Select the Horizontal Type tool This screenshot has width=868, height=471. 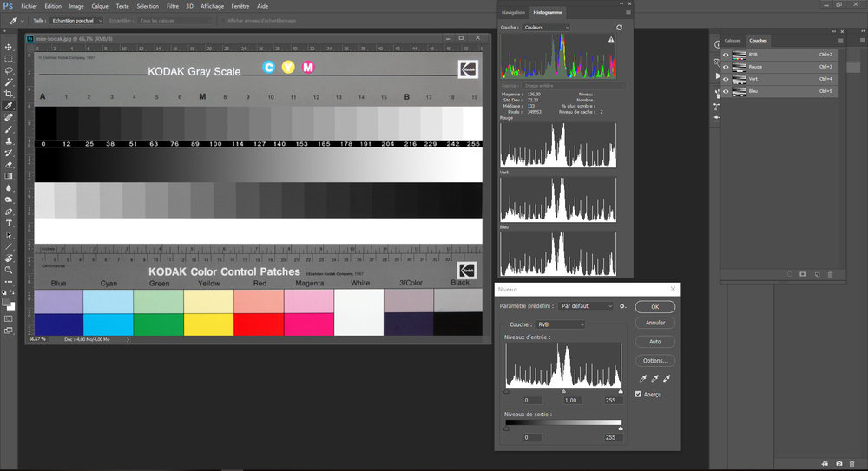click(9, 223)
